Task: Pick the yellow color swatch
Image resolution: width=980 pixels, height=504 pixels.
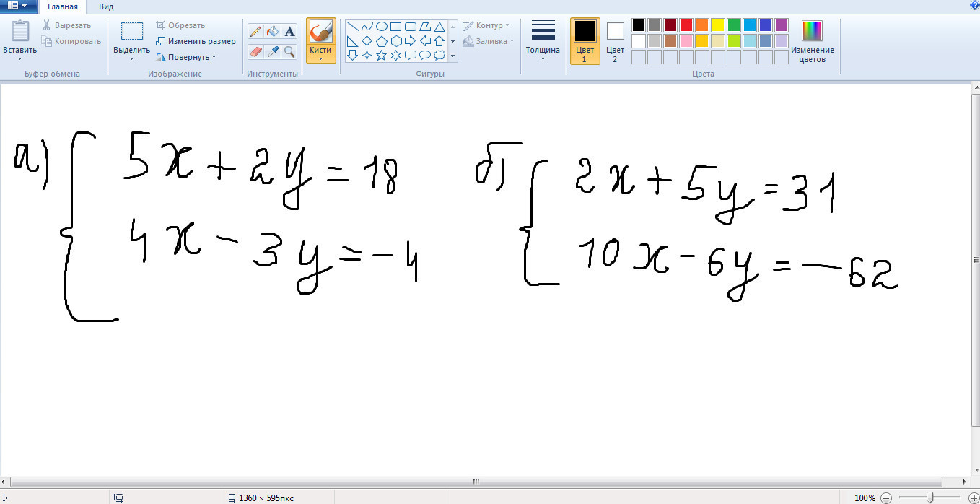Action: coord(718,25)
